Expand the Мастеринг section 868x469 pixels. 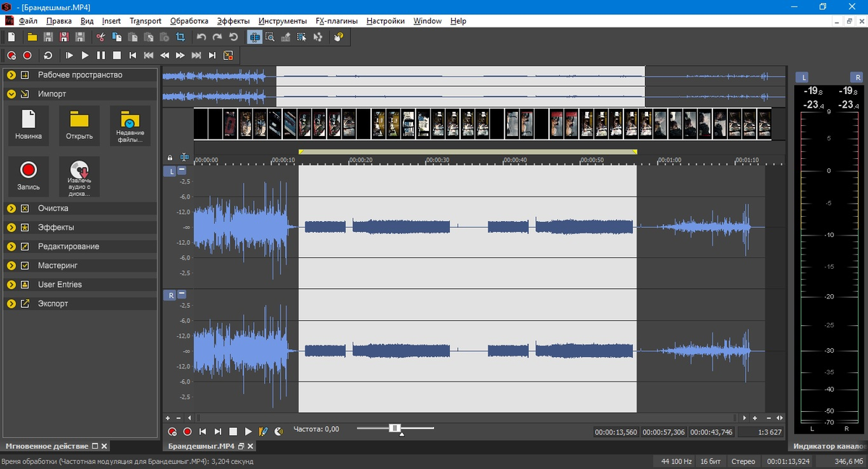pyautogui.click(x=12, y=266)
